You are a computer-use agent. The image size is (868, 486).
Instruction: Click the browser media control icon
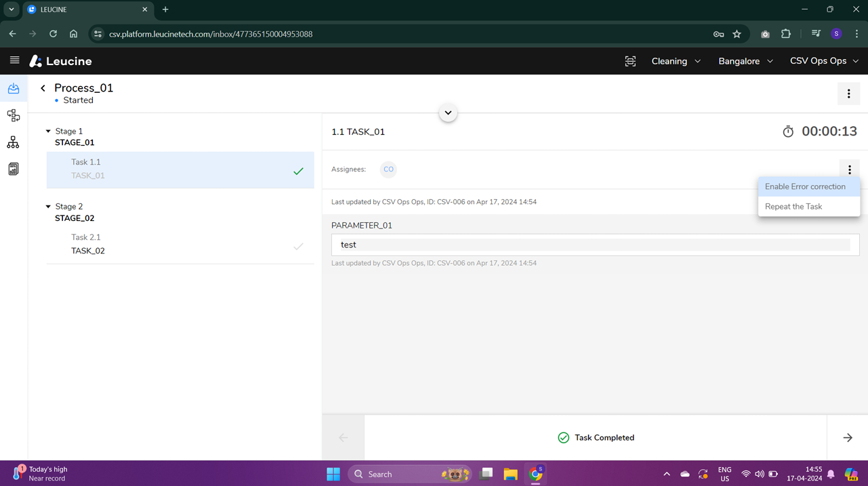816,34
